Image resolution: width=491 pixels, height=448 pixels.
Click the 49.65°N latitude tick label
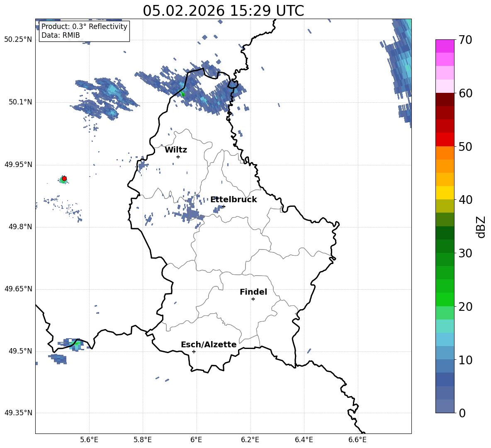click(18, 289)
